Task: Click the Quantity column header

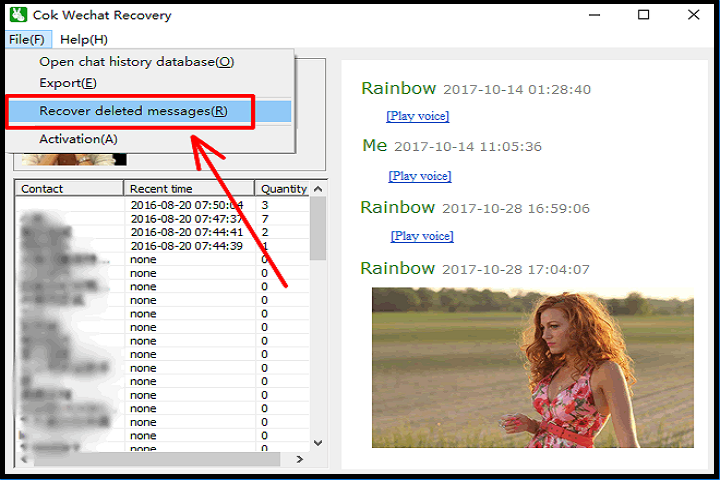Action: coord(283,188)
